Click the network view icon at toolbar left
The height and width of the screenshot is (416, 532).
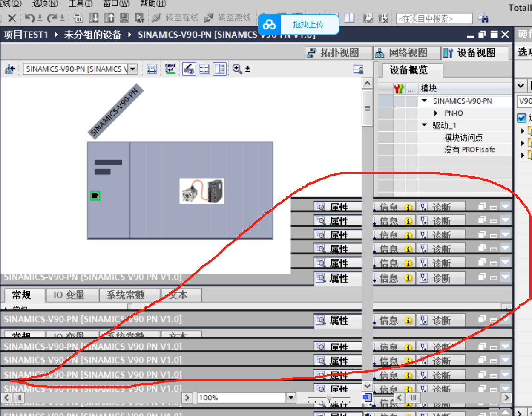coord(10,69)
